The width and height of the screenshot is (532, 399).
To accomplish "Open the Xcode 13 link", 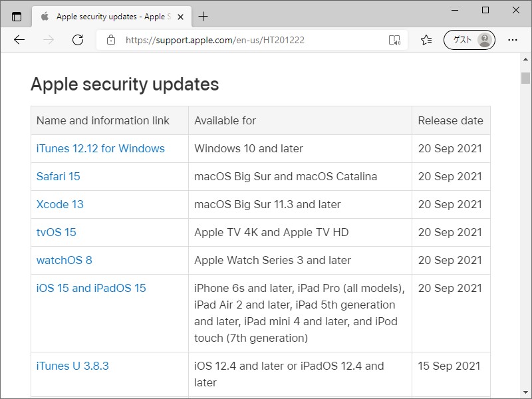I will pyautogui.click(x=60, y=204).
